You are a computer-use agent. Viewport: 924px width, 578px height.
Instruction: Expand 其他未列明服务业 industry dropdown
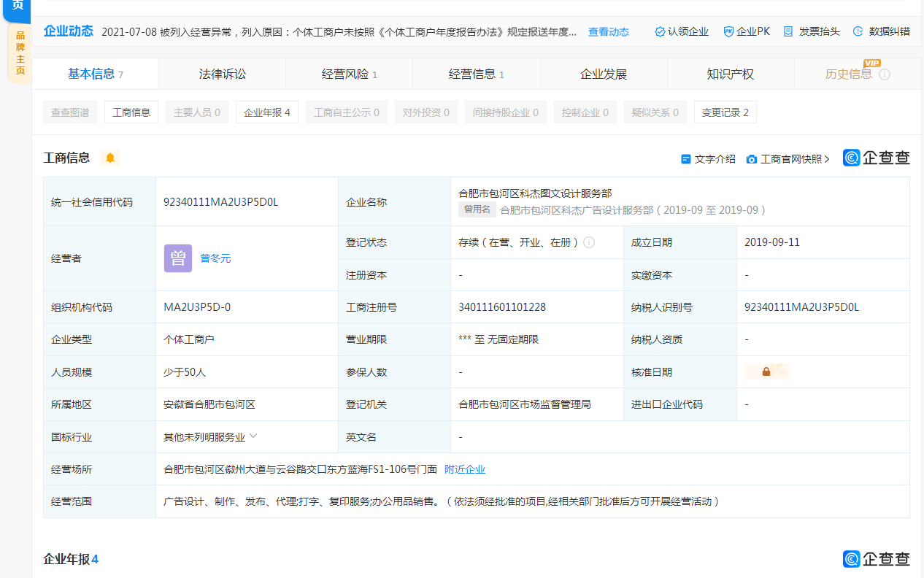253,436
